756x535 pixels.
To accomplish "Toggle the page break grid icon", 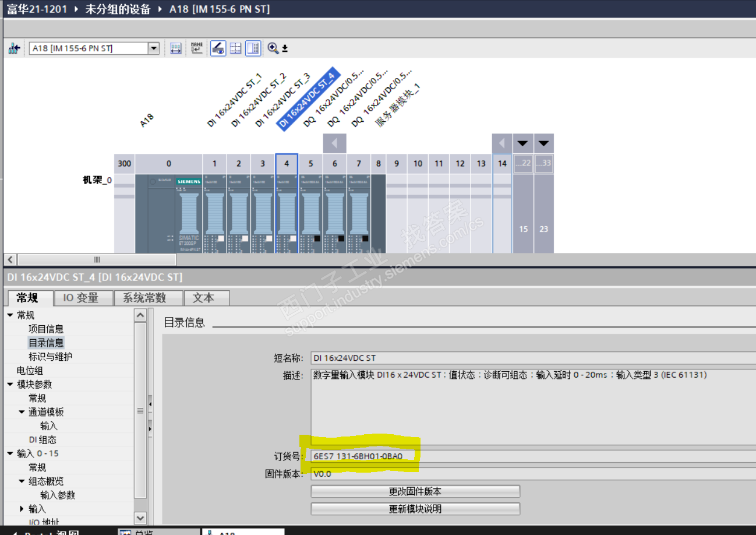I will point(235,48).
